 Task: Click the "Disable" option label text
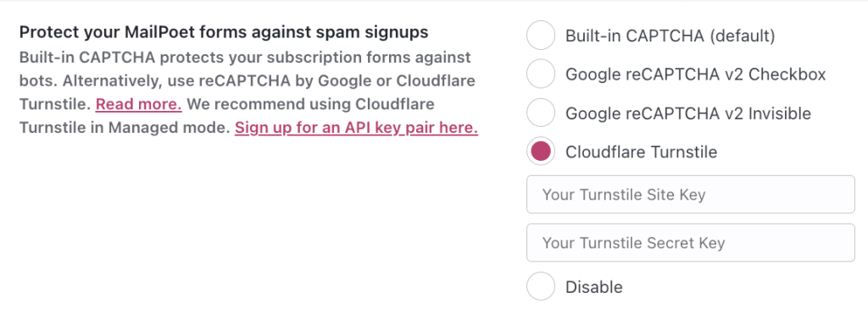[594, 287]
